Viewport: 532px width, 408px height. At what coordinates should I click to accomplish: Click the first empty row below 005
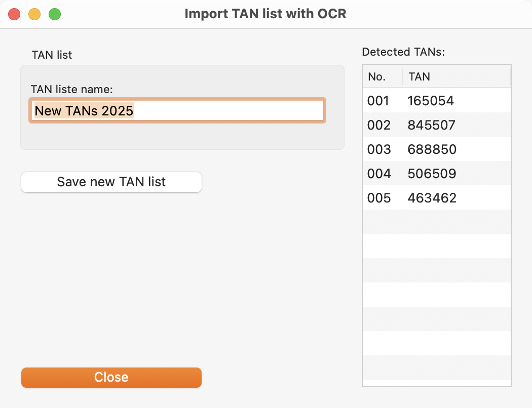coord(436,222)
